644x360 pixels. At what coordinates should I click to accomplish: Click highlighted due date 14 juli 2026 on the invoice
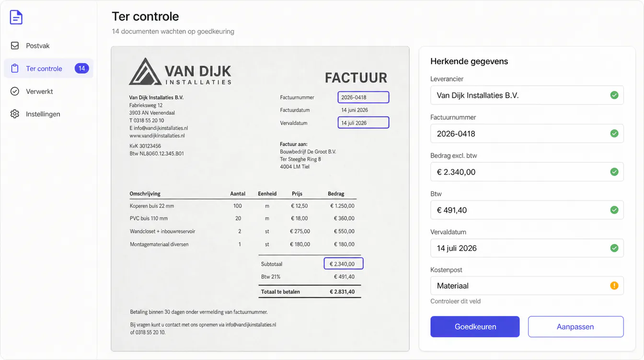363,123
